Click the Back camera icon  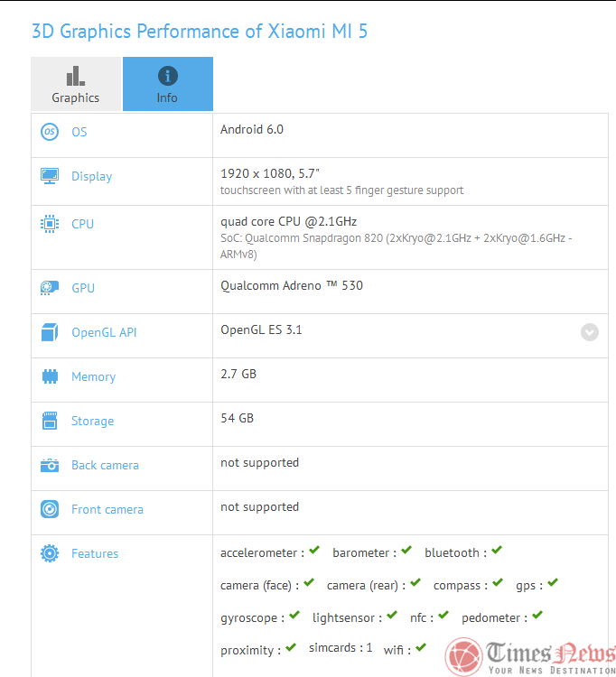click(49, 465)
